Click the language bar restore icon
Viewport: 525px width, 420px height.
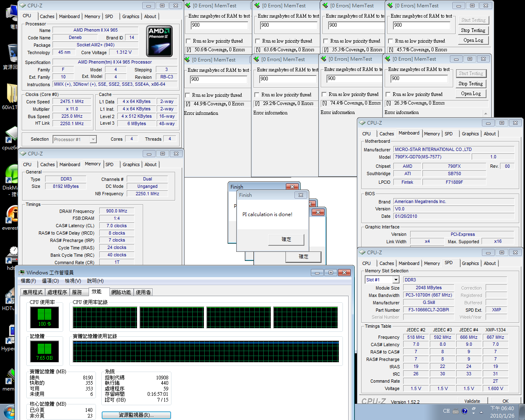(x=473, y=409)
